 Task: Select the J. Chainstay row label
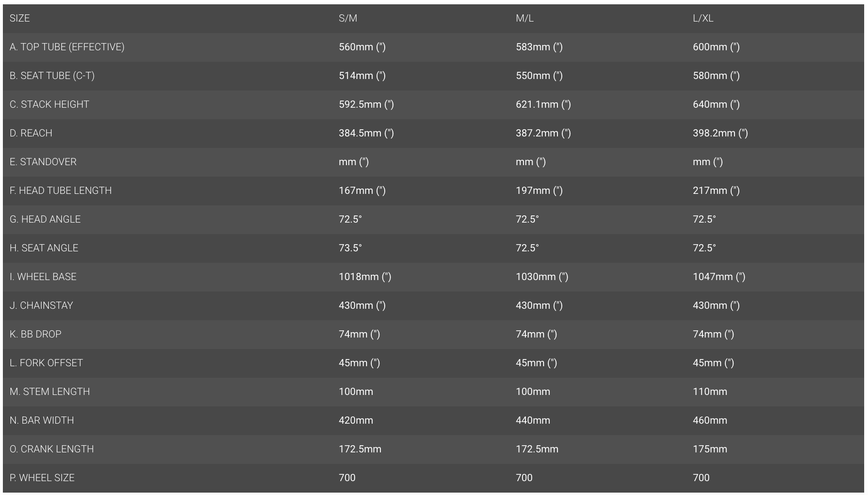[x=41, y=305]
